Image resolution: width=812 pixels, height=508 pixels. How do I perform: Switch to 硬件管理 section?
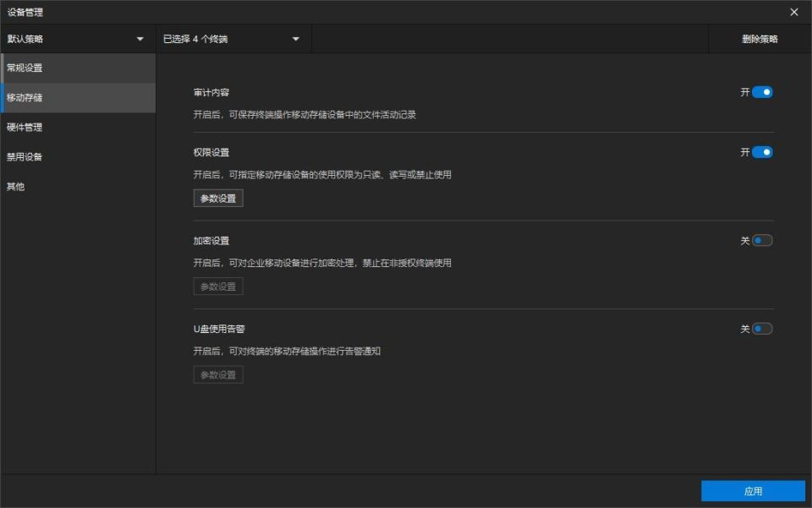coord(78,128)
